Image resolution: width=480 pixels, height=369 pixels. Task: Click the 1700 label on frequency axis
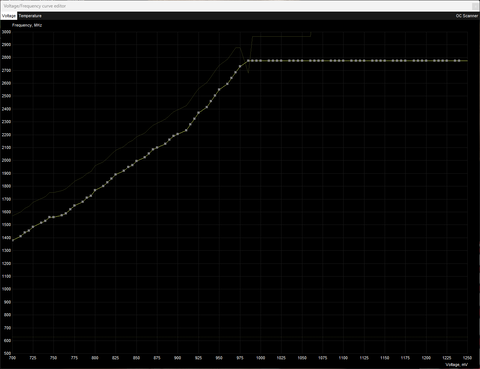tap(7, 199)
